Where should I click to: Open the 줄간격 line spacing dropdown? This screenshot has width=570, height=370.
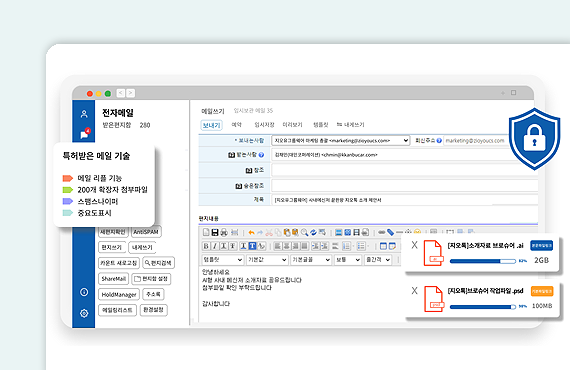[378, 260]
